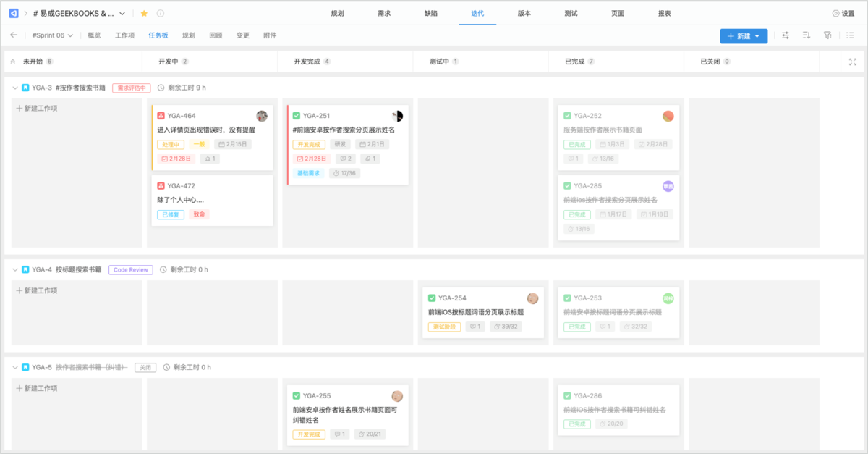Click the sort icon in the toolbar
Image resolution: width=868 pixels, height=454 pixels.
tap(807, 35)
